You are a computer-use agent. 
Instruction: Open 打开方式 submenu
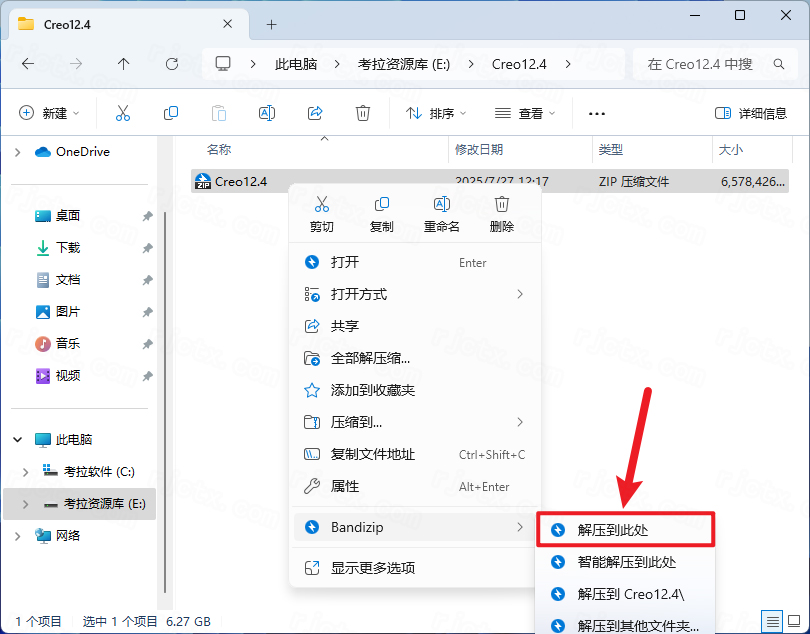click(416, 295)
